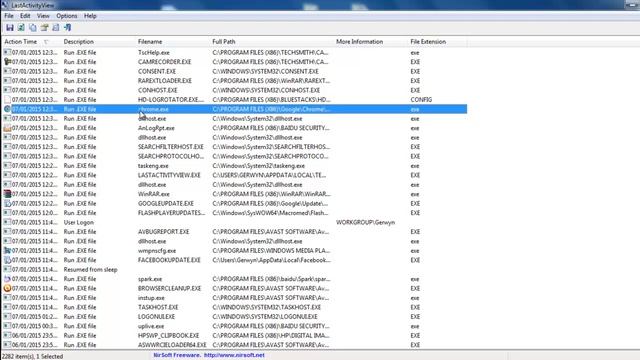Sort by the Filename column header
The width and height of the screenshot is (640, 360).
(173, 42)
